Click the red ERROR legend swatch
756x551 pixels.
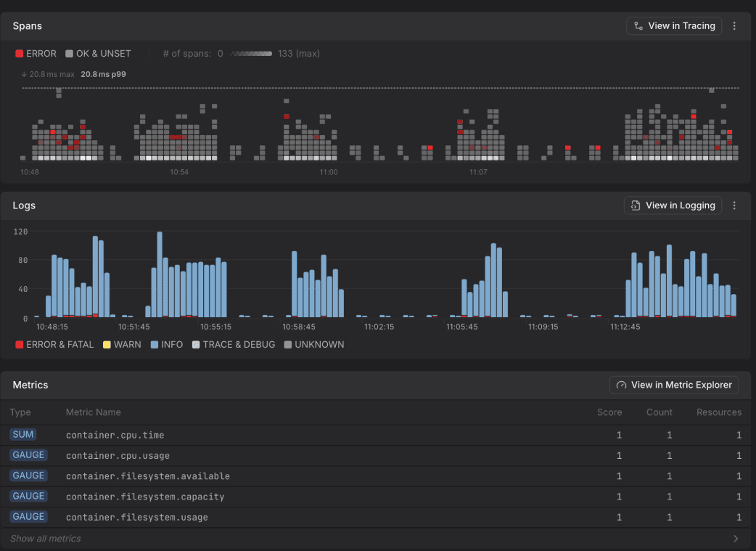point(20,54)
